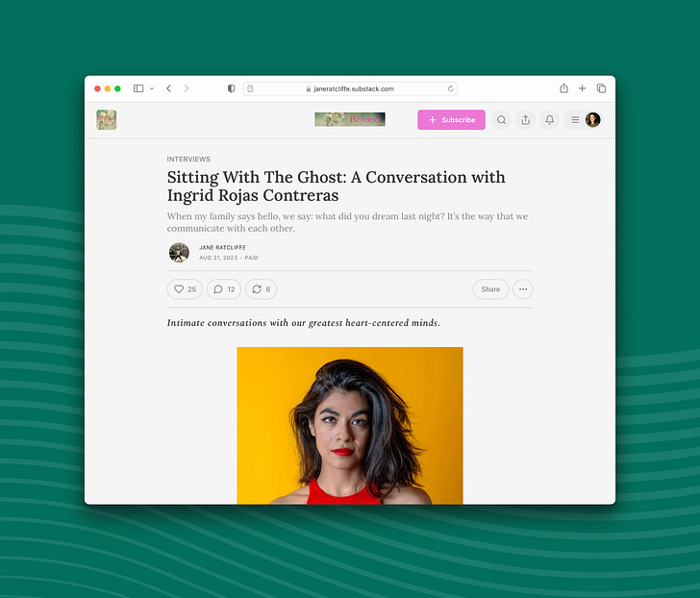The height and width of the screenshot is (598, 700).
Task: Click the AUG 31, 2023 date text
Action: (218, 258)
